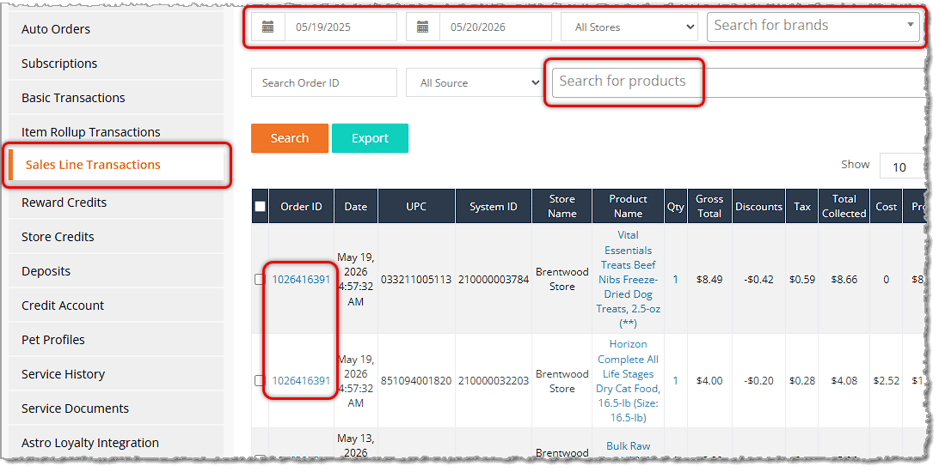Click the Search for products field

[740, 83]
